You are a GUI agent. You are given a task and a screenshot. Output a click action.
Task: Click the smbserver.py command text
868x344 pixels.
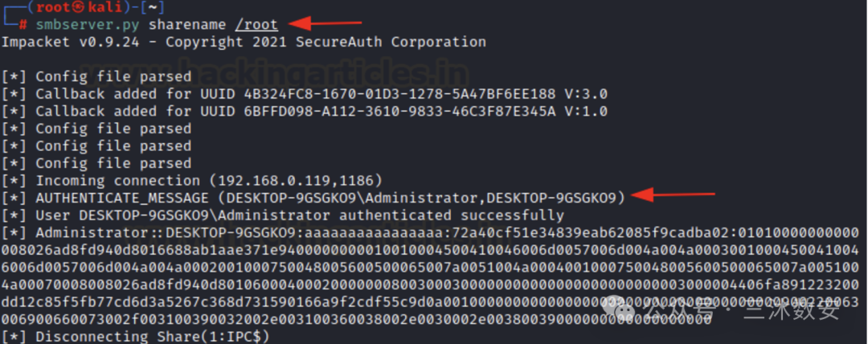pyautogui.click(x=88, y=25)
